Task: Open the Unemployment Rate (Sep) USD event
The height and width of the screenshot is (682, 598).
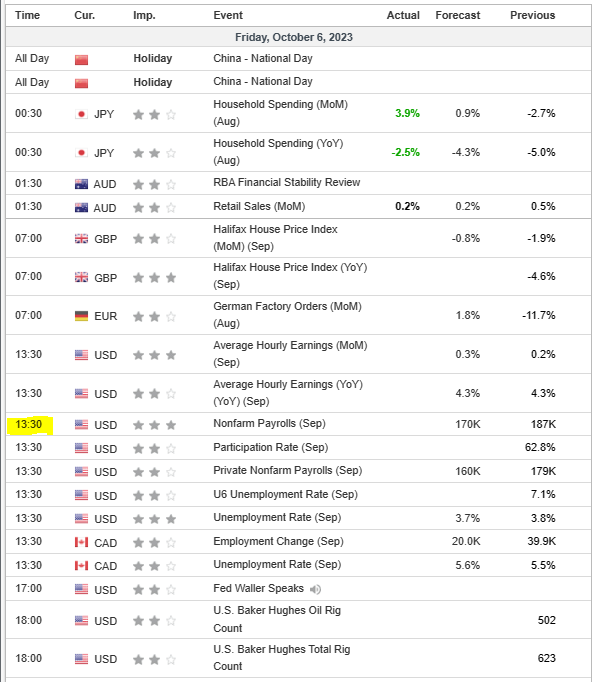Action: coord(277,518)
